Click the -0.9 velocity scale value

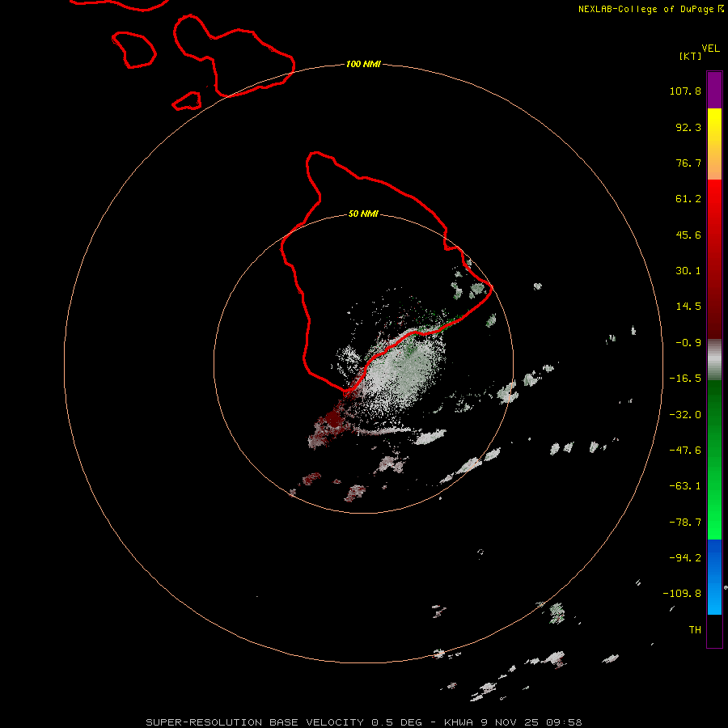(688, 343)
